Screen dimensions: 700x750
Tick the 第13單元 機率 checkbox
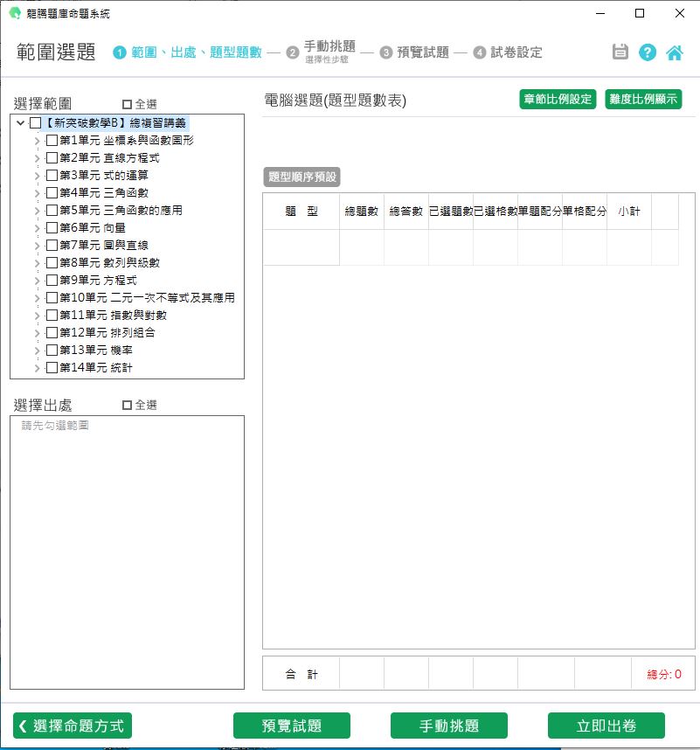[52, 351]
